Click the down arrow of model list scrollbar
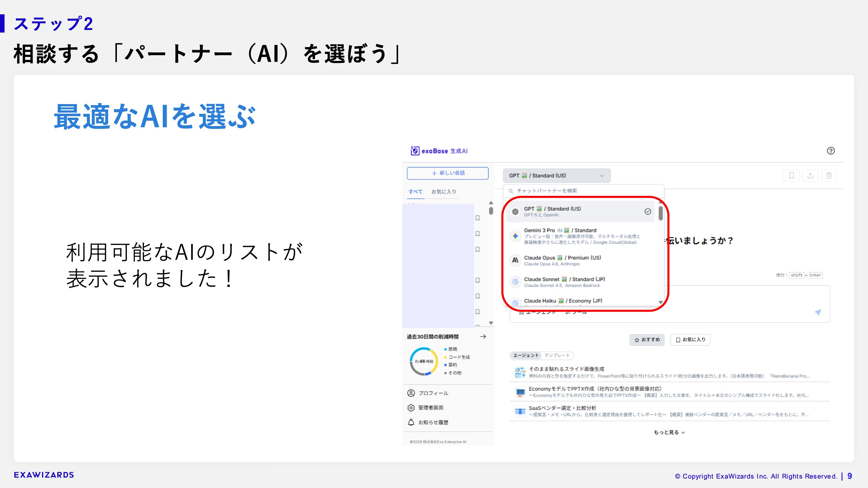This screenshot has height=488, width=868. 660,302
